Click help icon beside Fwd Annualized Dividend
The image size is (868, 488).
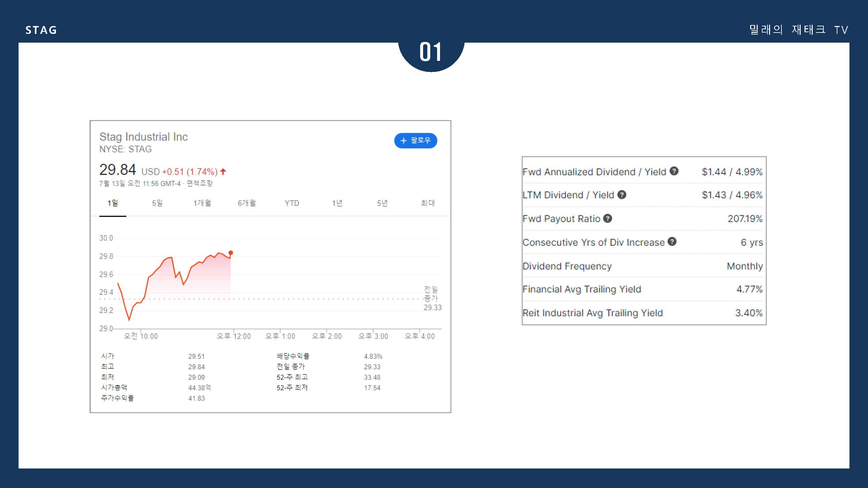pos(674,171)
